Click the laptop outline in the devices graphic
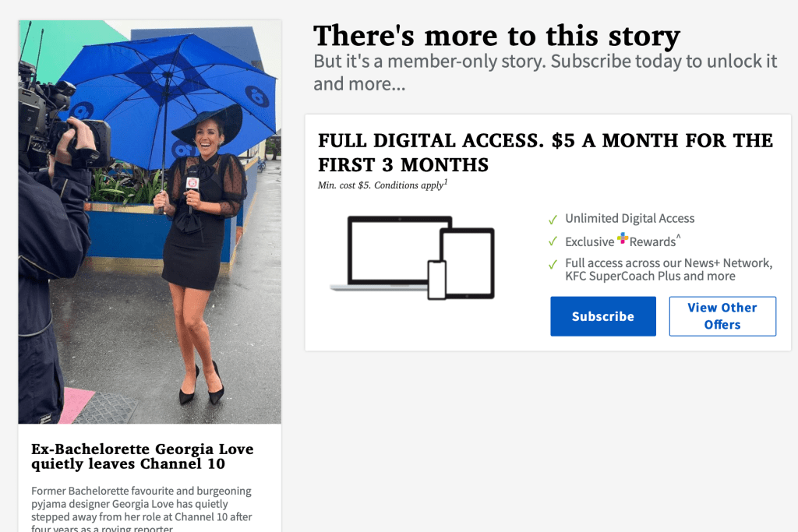 coord(390,253)
